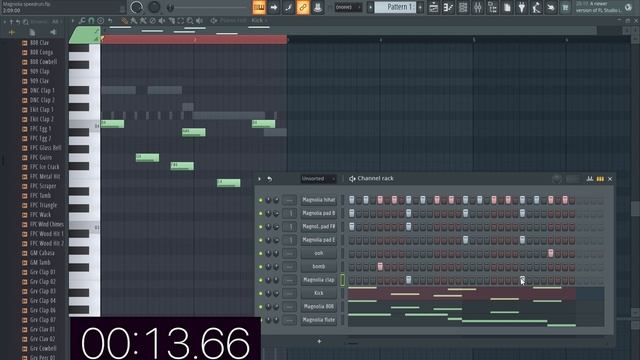640x360 pixels.
Task: Switch to browser all tab plus icon
Action: [x=11, y=32]
